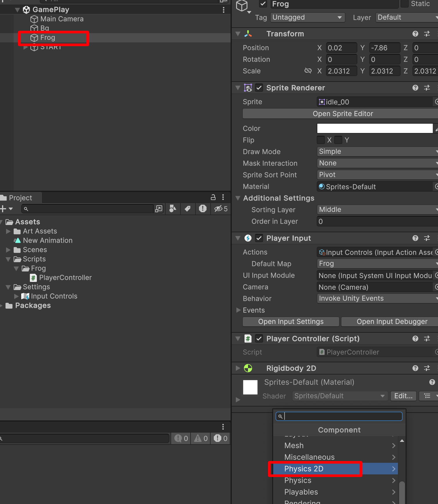Open Player Input help icon

click(x=415, y=238)
